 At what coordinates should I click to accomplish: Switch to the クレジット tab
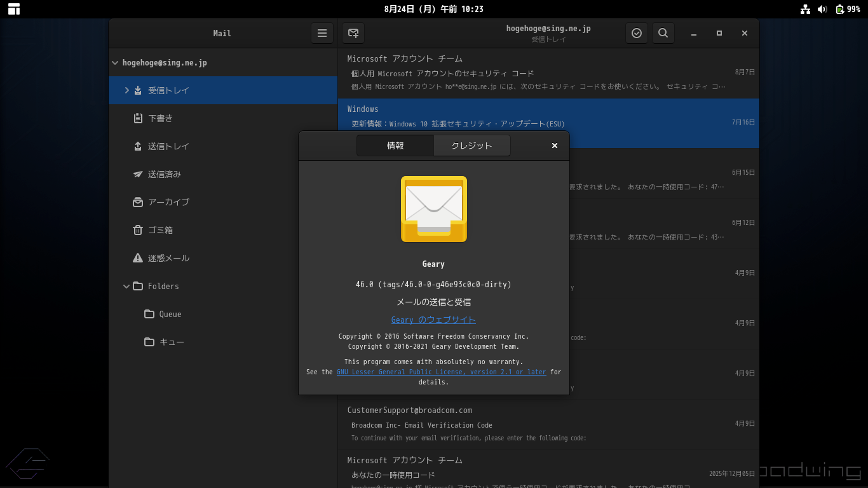click(x=472, y=146)
